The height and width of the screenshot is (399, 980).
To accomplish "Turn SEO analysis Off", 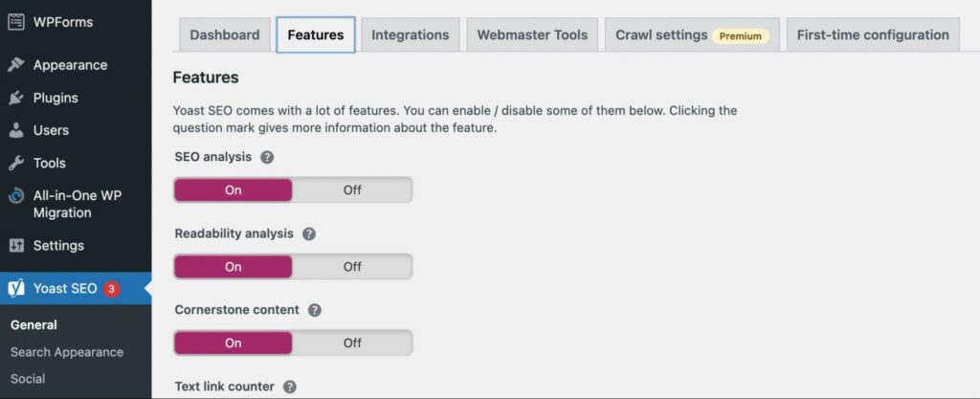I will (352, 189).
